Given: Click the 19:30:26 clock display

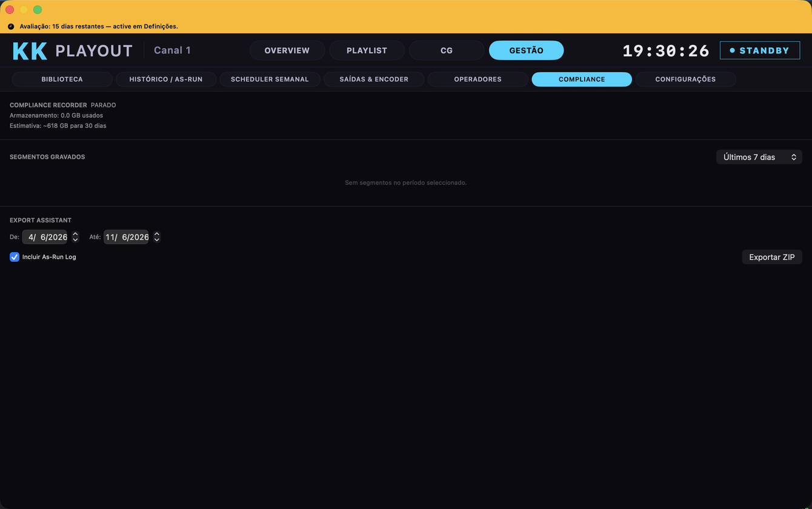Looking at the screenshot, I should pyautogui.click(x=666, y=51).
